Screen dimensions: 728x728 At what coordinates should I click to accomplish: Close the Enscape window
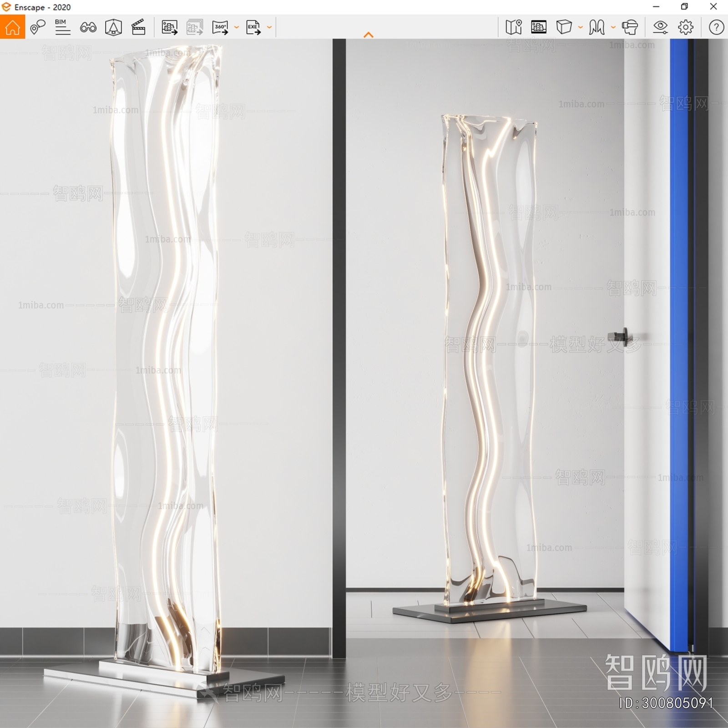713,7
